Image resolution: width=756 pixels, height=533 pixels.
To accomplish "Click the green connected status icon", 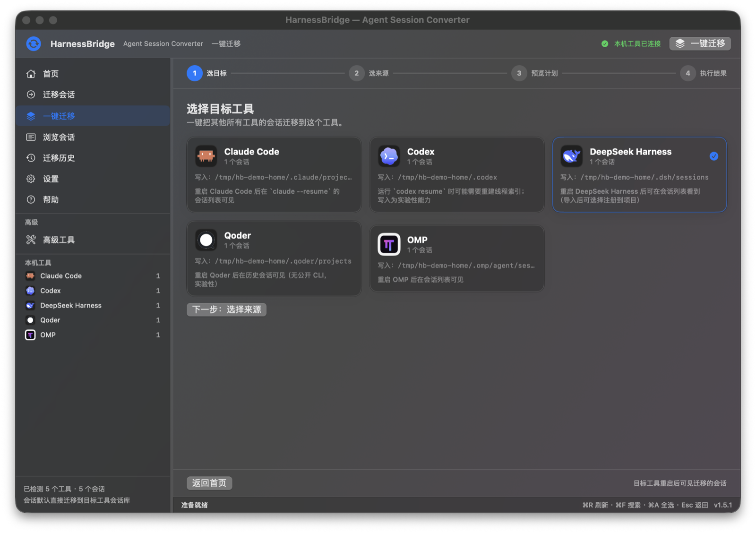I will coord(605,44).
